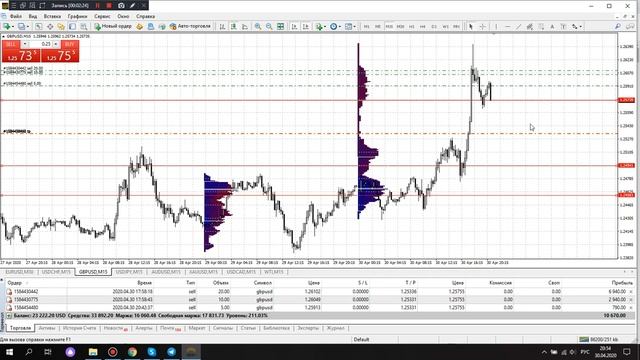Click the search magnifier icon
Viewport: 640px width, 360px height.
coord(618,26)
